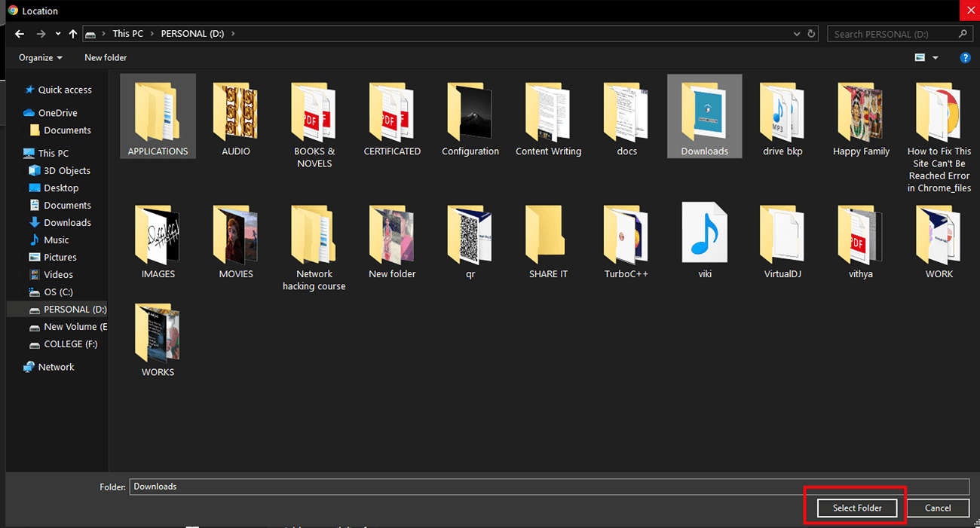The height and width of the screenshot is (528, 980).
Task: Create a New folder from toolbar
Action: coord(106,58)
